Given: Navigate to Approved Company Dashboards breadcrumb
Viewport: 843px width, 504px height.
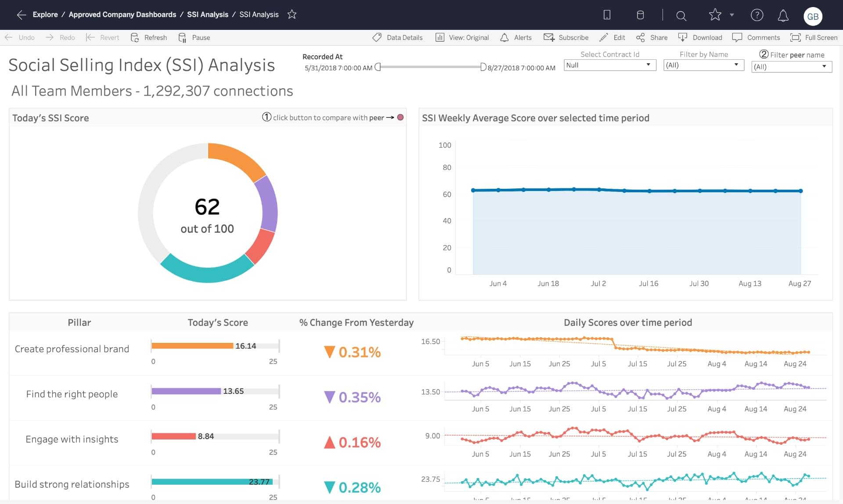Looking at the screenshot, I should click(x=122, y=14).
